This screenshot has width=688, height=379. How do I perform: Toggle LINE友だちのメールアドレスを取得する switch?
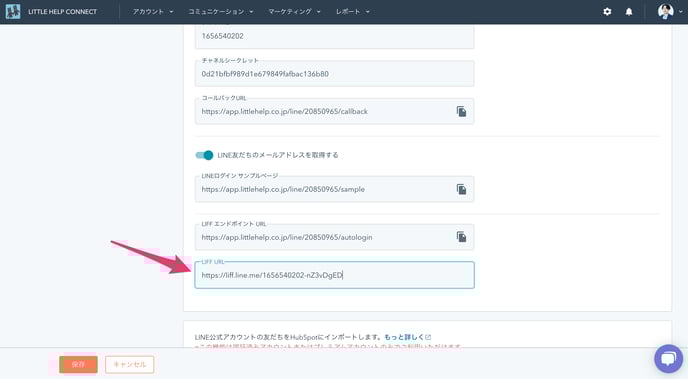[x=204, y=155]
